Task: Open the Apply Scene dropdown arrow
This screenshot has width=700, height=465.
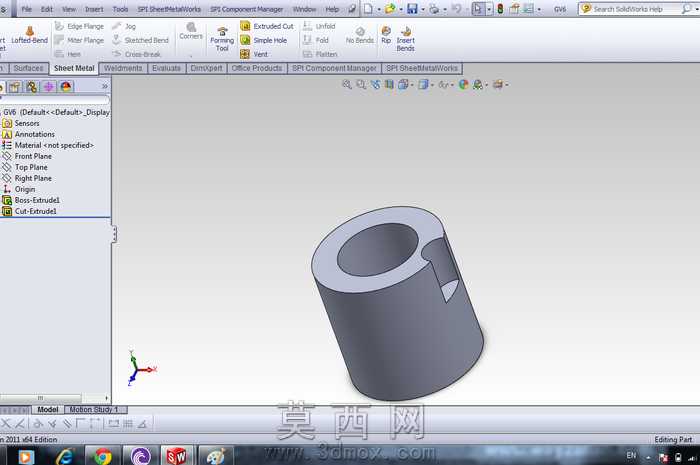Action: [487, 85]
